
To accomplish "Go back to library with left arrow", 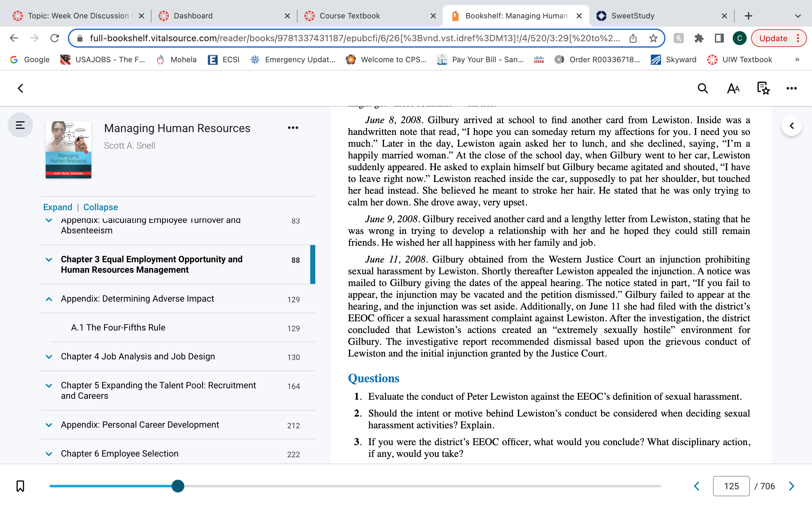I will pyautogui.click(x=21, y=88).
